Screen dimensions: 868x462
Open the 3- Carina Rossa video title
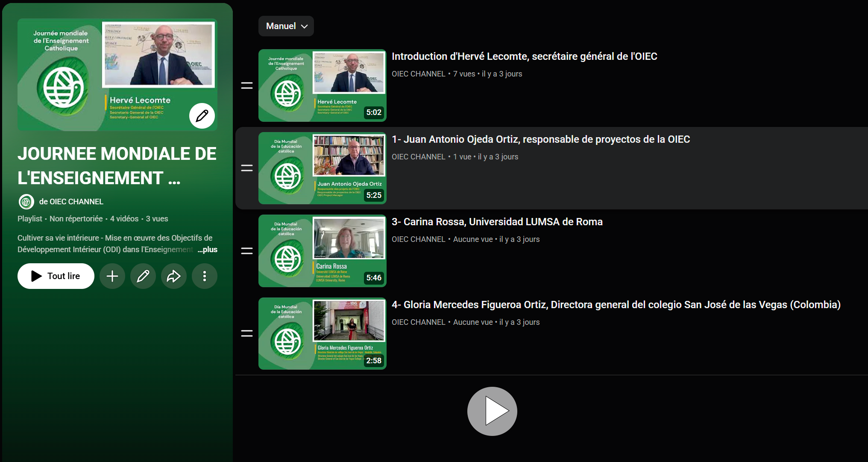(497, 222)
